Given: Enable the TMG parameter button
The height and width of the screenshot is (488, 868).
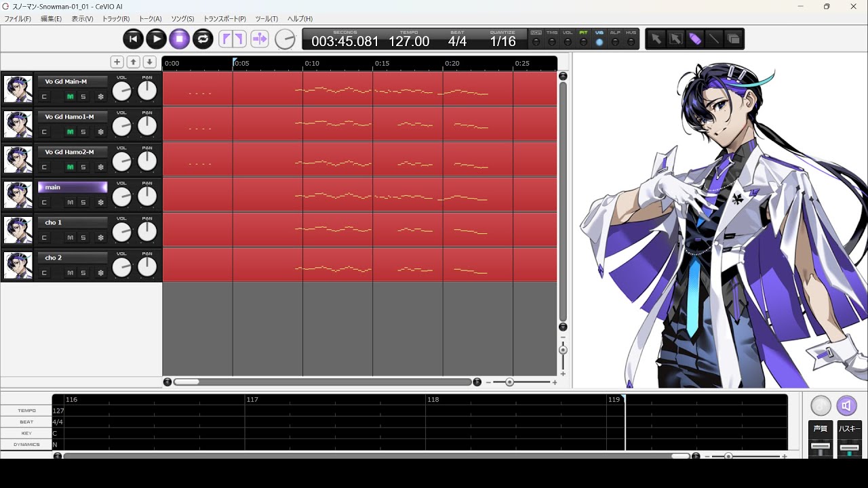Looking at the screenshot, I should click(552, 39).
